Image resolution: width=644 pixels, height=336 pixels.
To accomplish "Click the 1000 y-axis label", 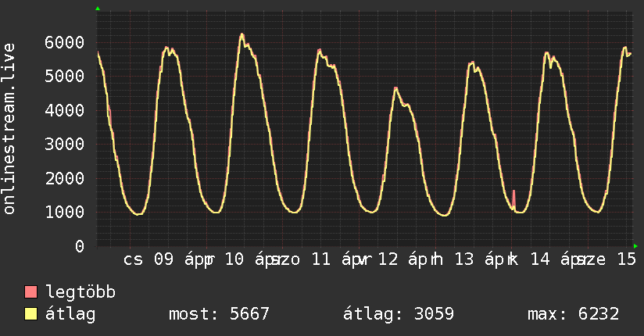I will tap(65, 212).
